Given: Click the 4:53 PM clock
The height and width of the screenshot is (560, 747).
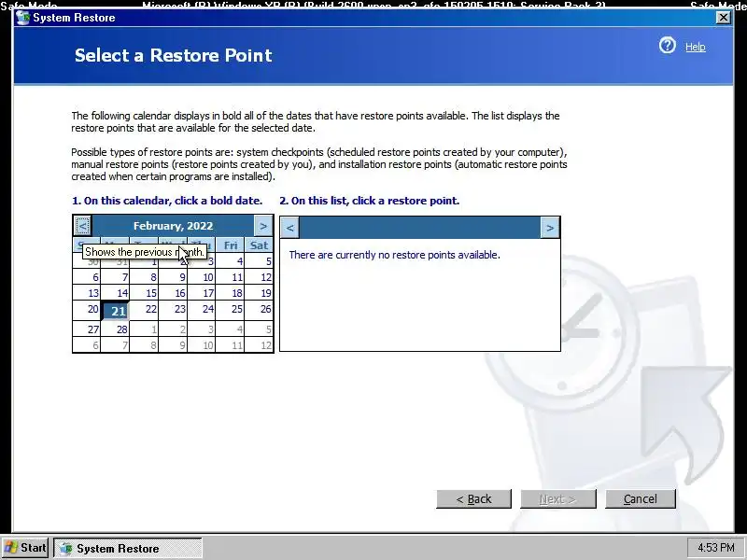Looking at the screenshot, I should [x=715, y=548].
